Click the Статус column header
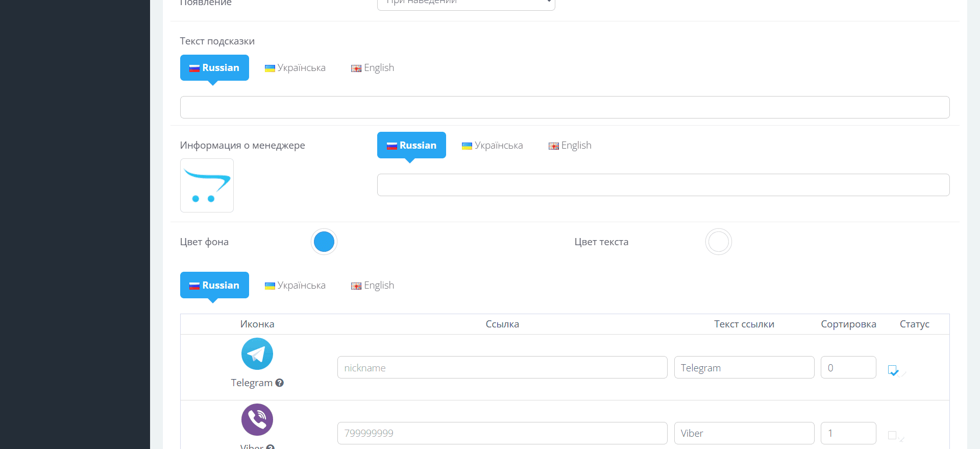The height and width of the screenshot is (449, 980). (915, 324)
